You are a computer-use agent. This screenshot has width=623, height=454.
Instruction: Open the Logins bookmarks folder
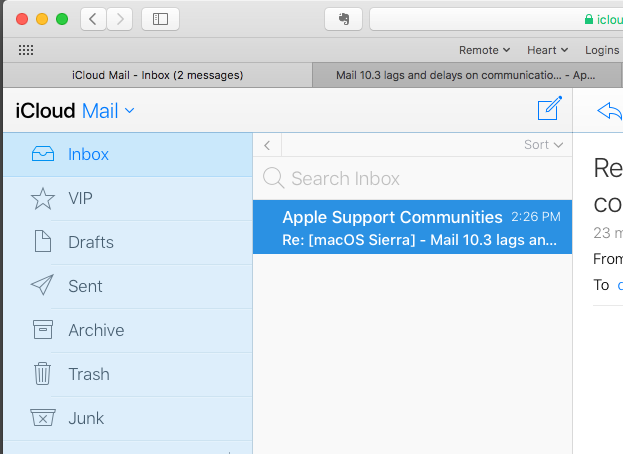coord(602,50)
